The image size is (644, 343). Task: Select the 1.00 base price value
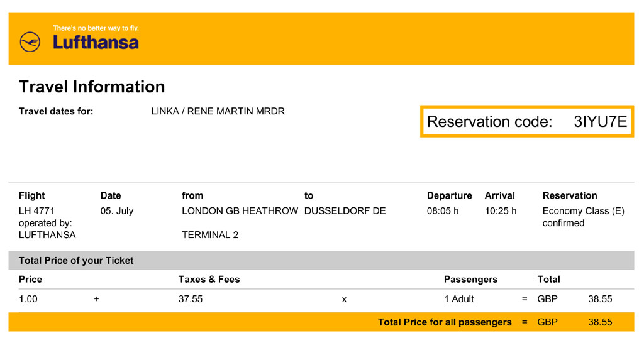coord(28,299)
